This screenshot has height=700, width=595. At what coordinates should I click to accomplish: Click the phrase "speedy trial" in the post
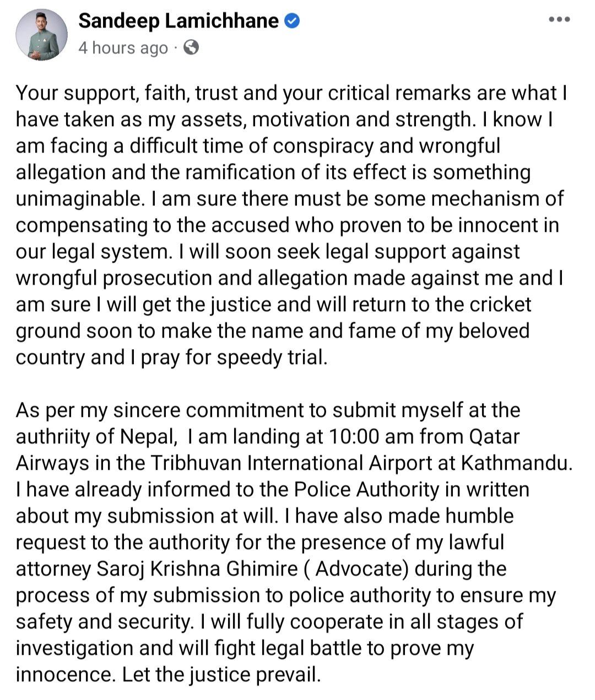[x=272, y=357]
